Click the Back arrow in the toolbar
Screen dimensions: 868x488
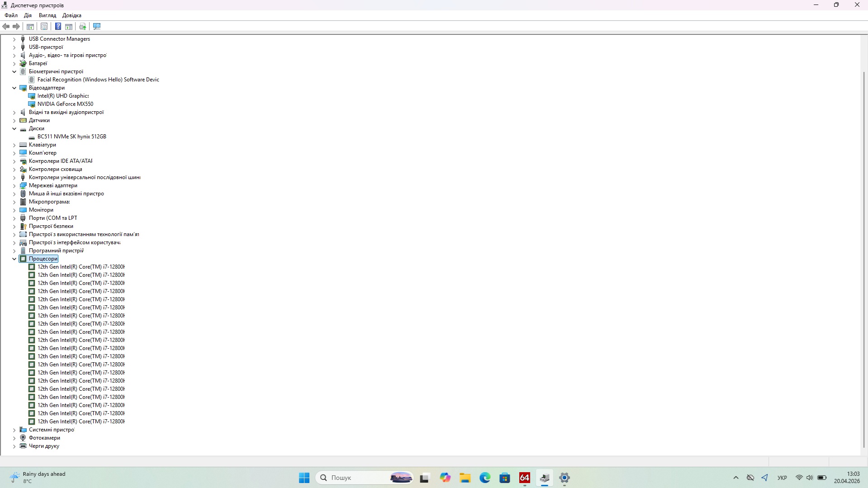pyautogui.click(x=6, y=27)
